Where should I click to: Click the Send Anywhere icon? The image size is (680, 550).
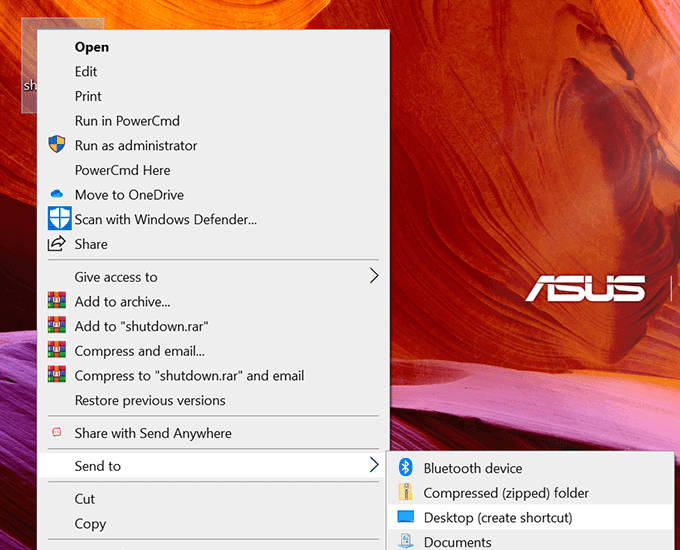pyautogui.click(x=57, y=432)
